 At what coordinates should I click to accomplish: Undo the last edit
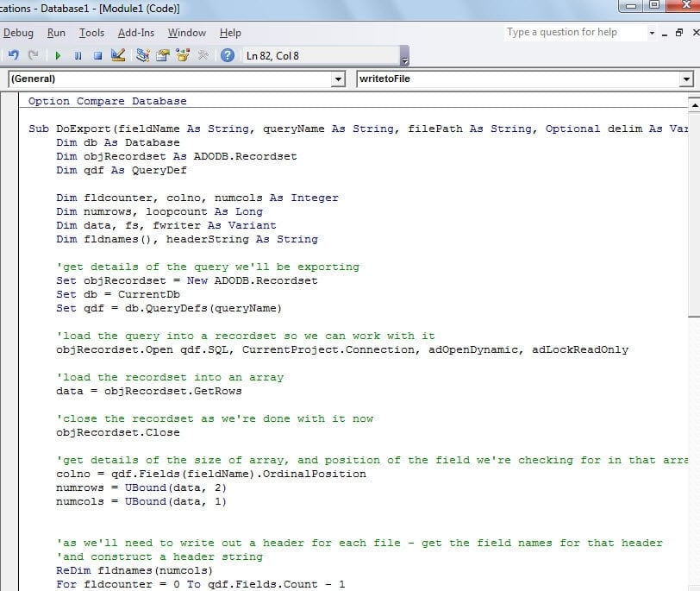14,55
